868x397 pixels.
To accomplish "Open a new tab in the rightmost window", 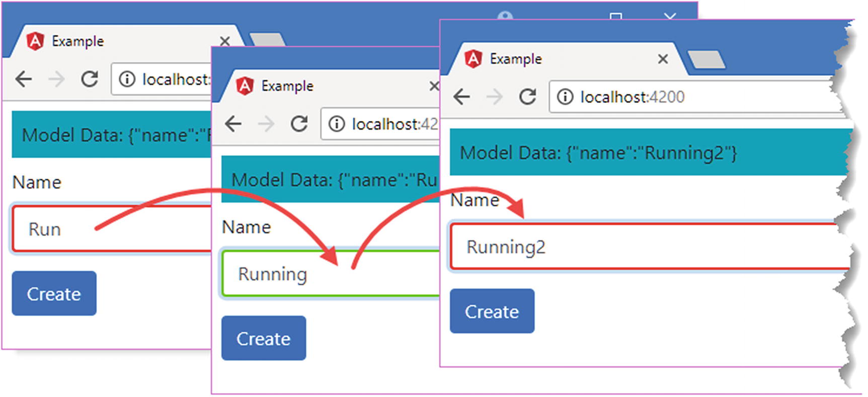I will [x=706, y=60].
